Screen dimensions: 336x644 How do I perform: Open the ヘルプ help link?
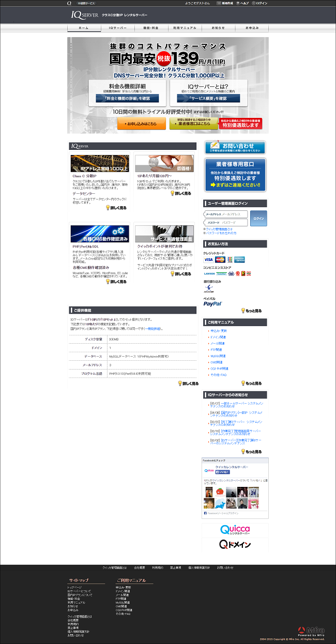pos(243,3)
